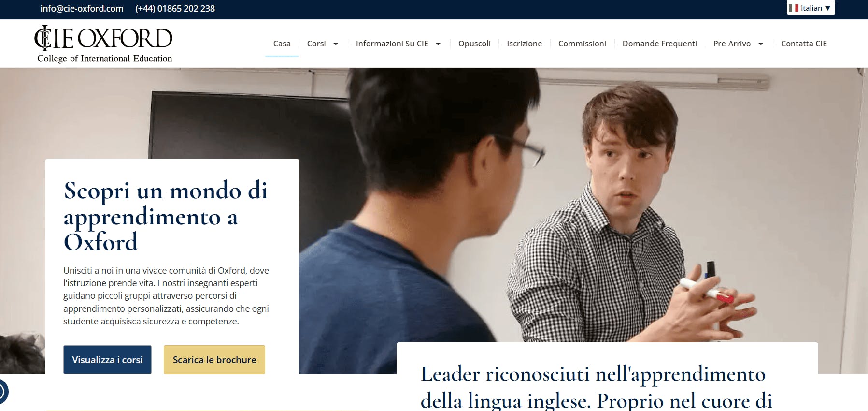Select Iscrizione in navigation
The width and height of the screenshot is (868, 411).
524,44
